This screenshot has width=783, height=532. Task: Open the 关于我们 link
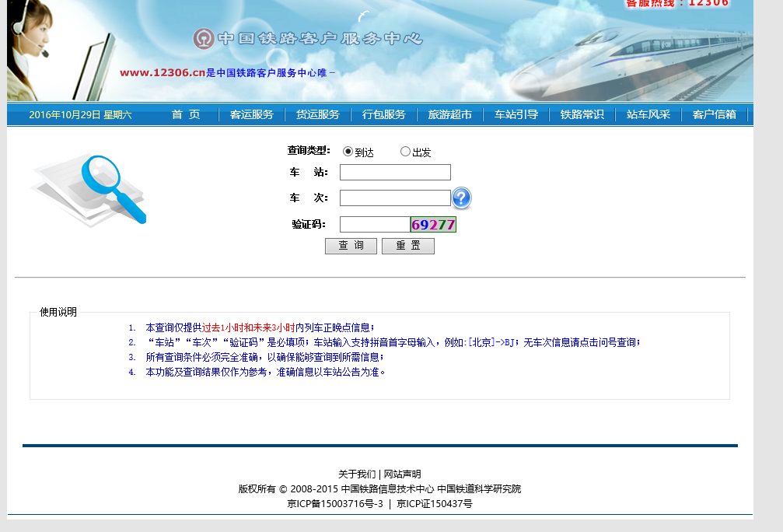coord(357,474)
